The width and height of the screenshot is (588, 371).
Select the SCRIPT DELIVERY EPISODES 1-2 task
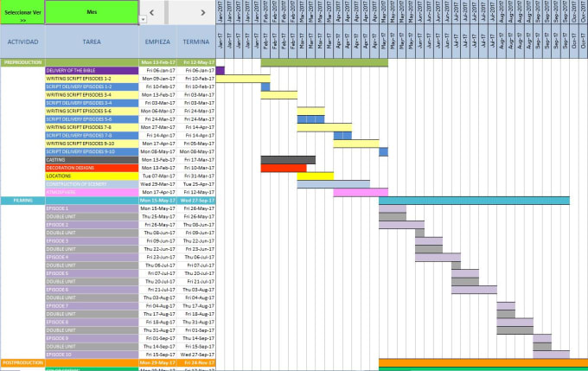tap(92, 86)
